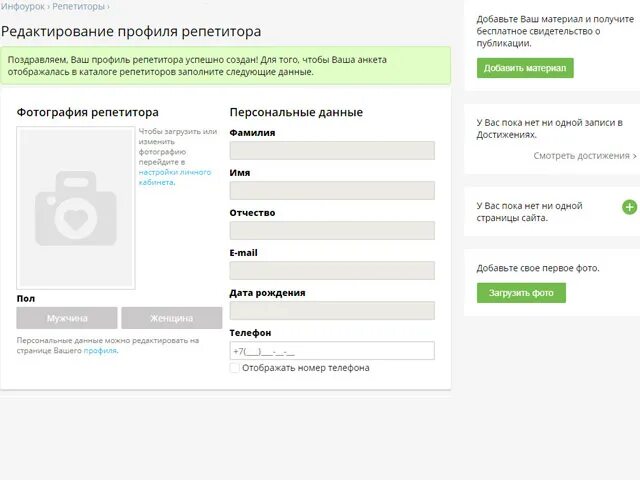Click the Имя input field
The width and height of the screenshot is (640, 480).
(331, 191)
